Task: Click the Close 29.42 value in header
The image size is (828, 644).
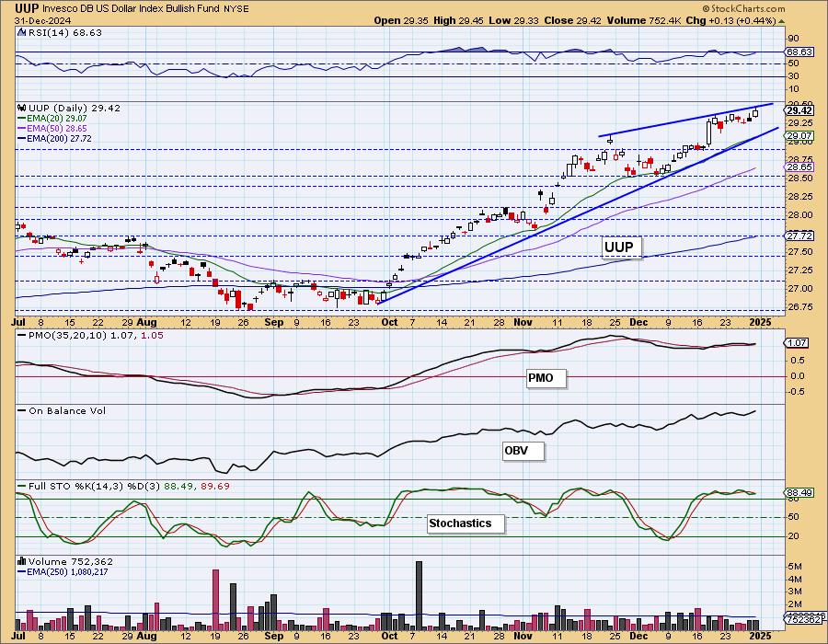Action: [x=572, y=20]
